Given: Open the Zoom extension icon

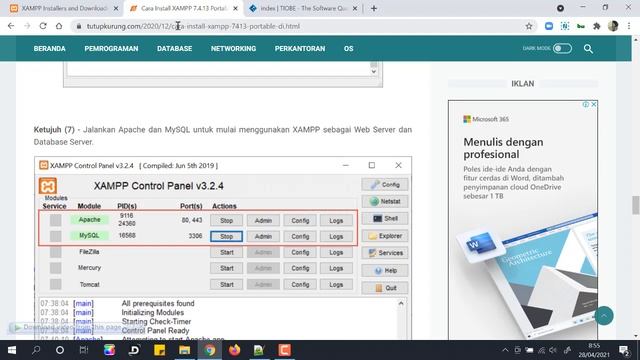Looking at the screenshot, I should 549,26.
